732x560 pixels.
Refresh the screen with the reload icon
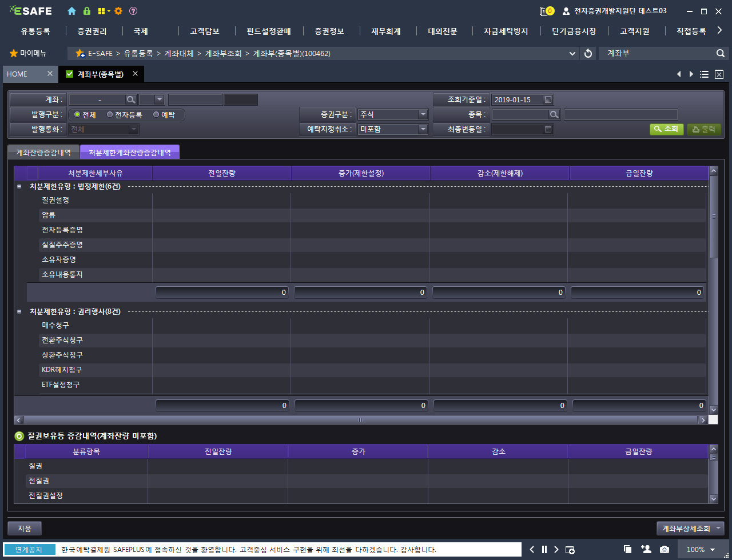588,53
